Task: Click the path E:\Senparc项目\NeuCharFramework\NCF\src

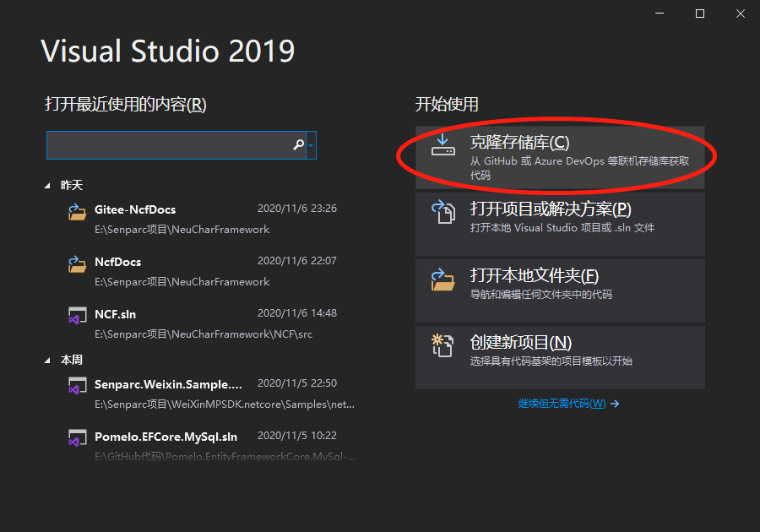Action: point(204,334)
